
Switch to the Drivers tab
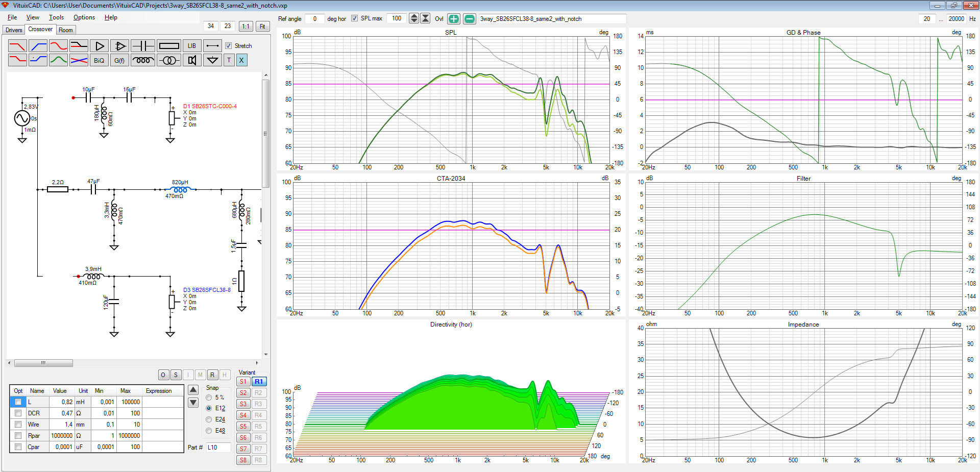click(14, 30)
